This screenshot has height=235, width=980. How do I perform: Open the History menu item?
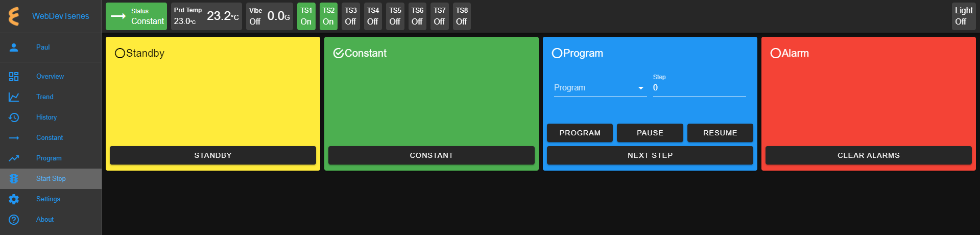click(x=51, y=118)
